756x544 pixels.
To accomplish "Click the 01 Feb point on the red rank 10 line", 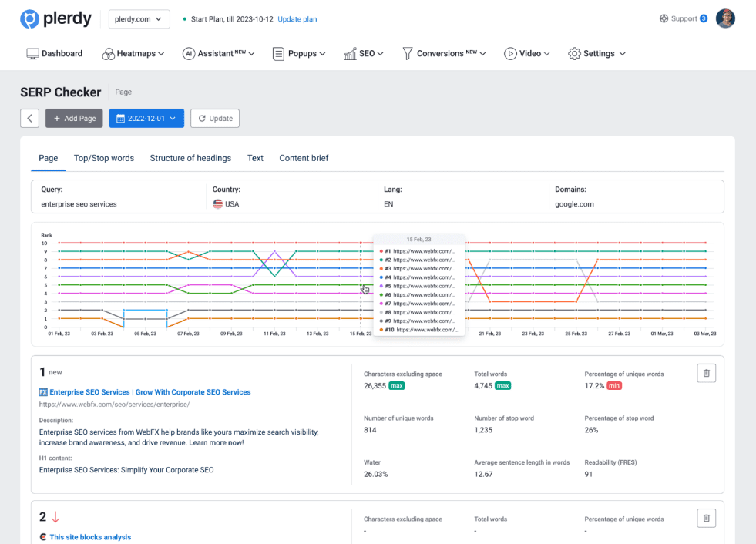I will click(59, 243).
